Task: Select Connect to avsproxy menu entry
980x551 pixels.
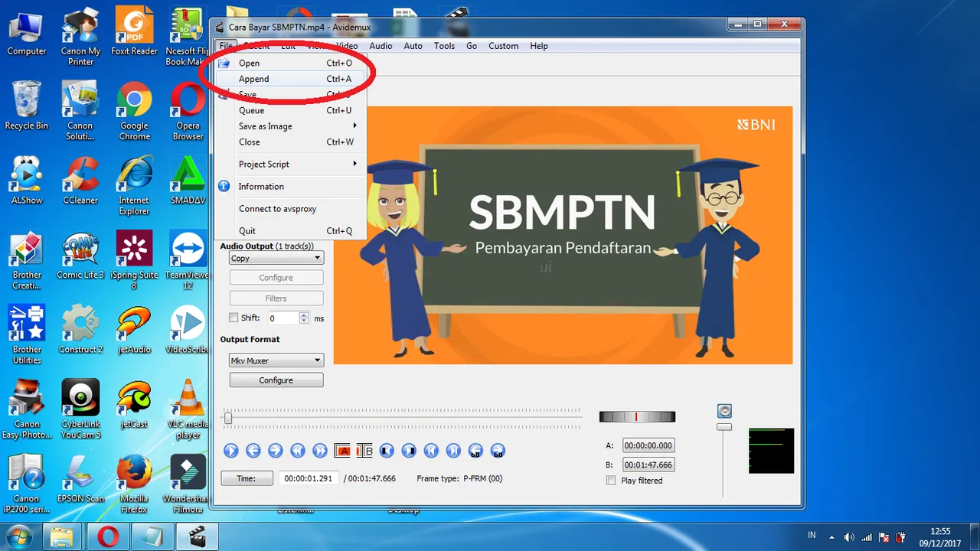Action: pyautogui.click(x=290, y=208)
